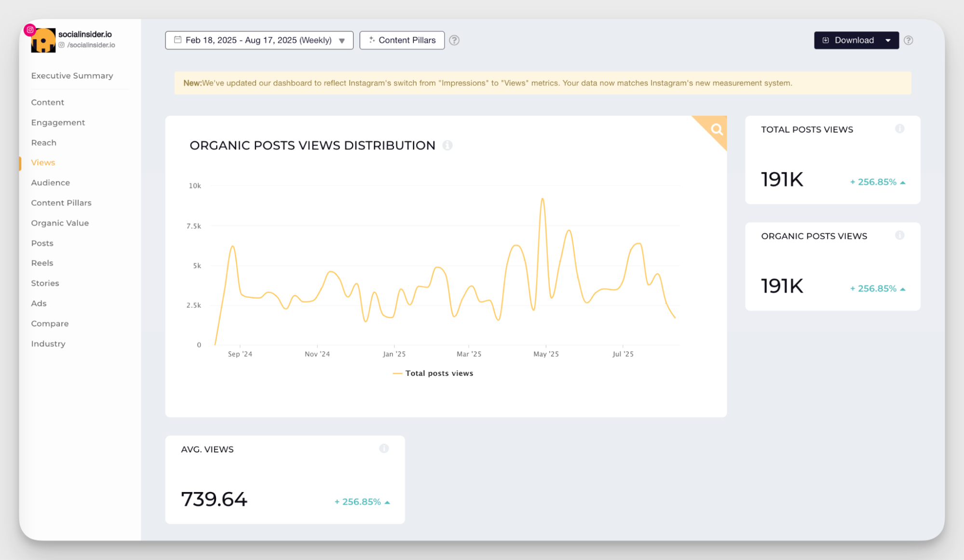Click info icon on Organic Posts Views card

click(899, 235)
